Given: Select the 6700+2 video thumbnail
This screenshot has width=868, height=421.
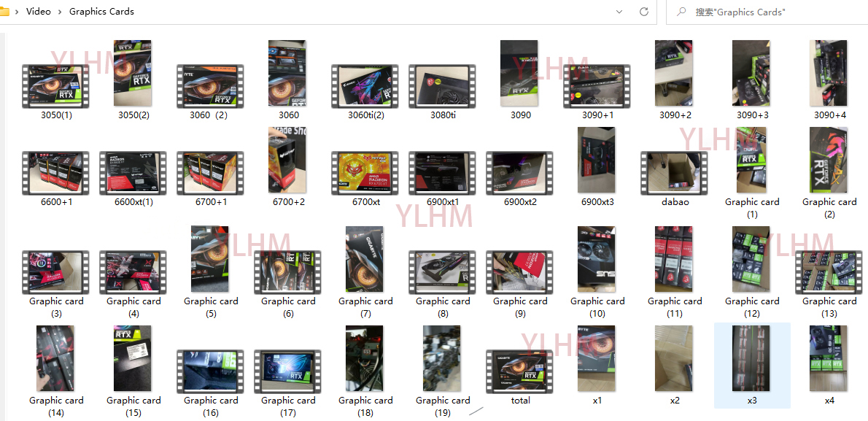Looking at the screenshot, I should (x=287, y=160).
